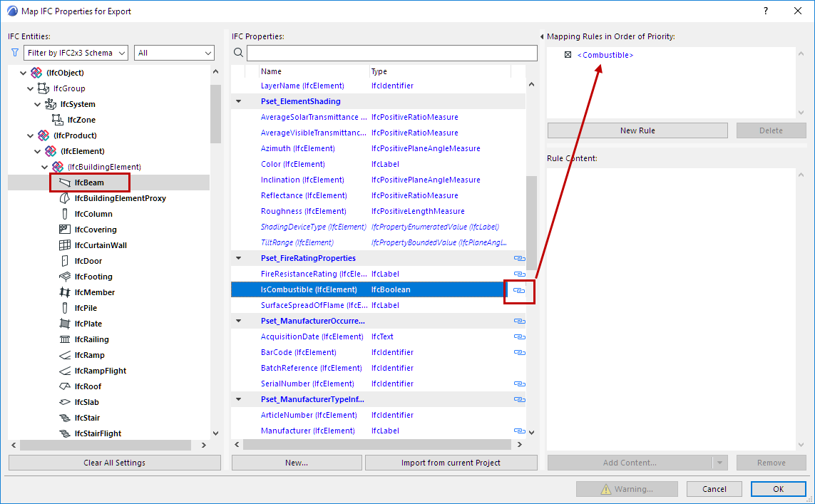
Task: Click the IfcPile icon
Action: tap(64, 307)
